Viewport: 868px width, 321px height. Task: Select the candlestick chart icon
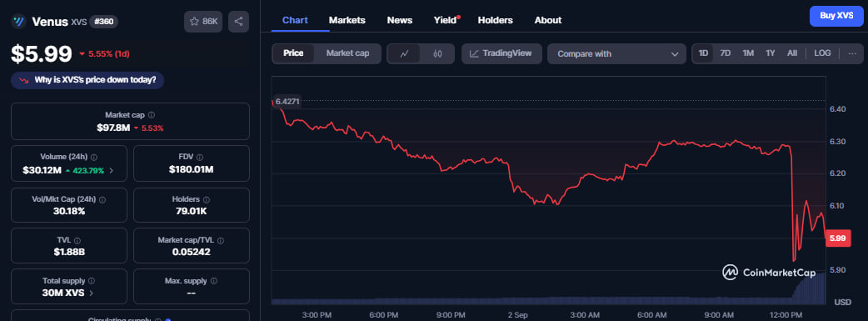(437, 53)
